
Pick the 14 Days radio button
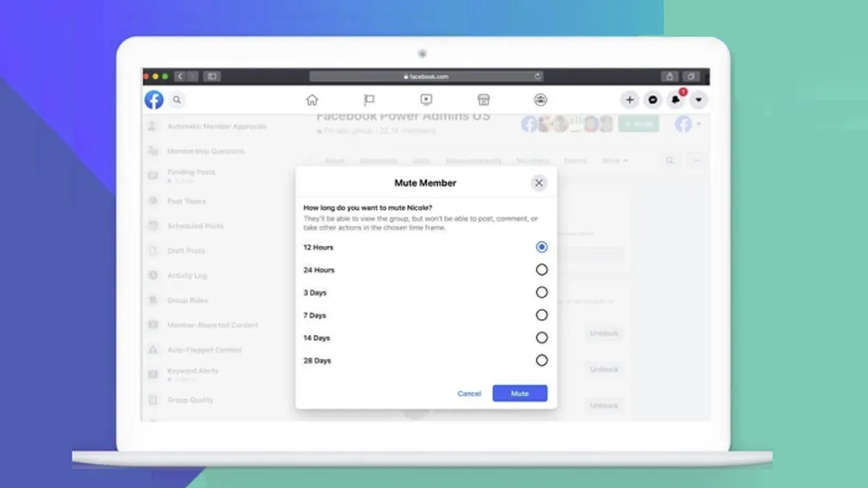coord(542,338)
